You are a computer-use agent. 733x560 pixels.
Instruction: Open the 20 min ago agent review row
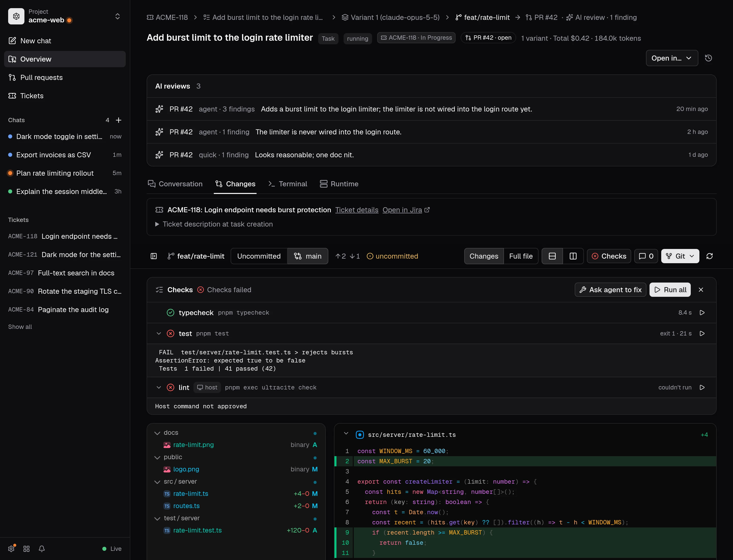[431, 109]
